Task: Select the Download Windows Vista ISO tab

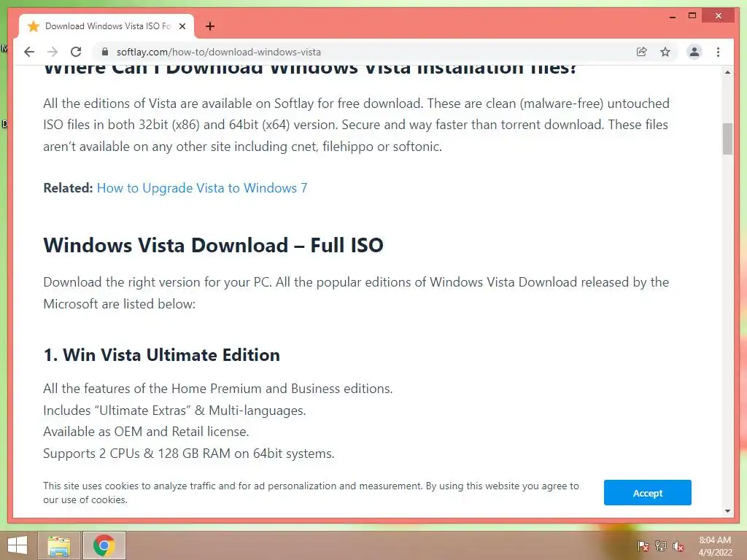Action: pos(107,26)
